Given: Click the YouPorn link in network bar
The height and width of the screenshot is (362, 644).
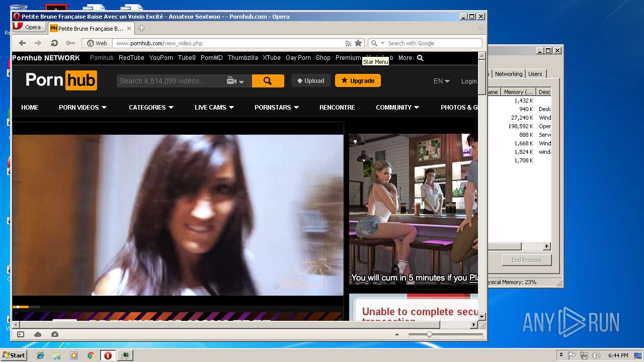Looking at the screenshot, I should coord(161,58).
